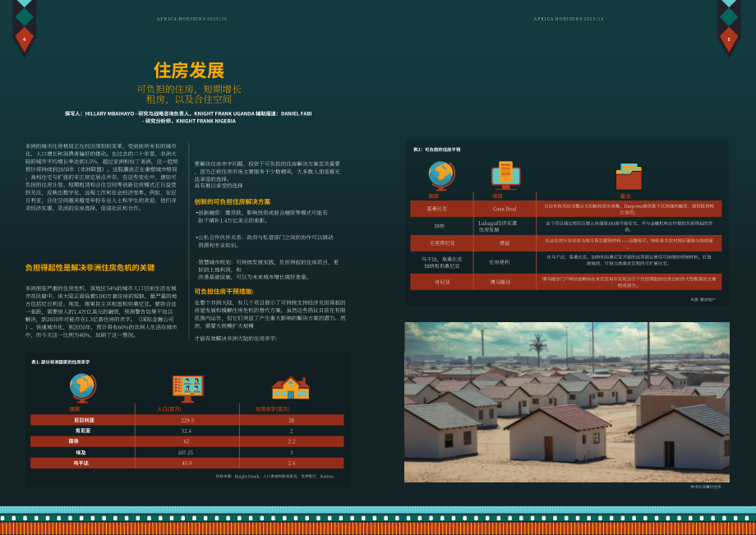This screenshot has width=756, height=535.
Task: Click the population value 62
Action: click(x=187, y=441)
